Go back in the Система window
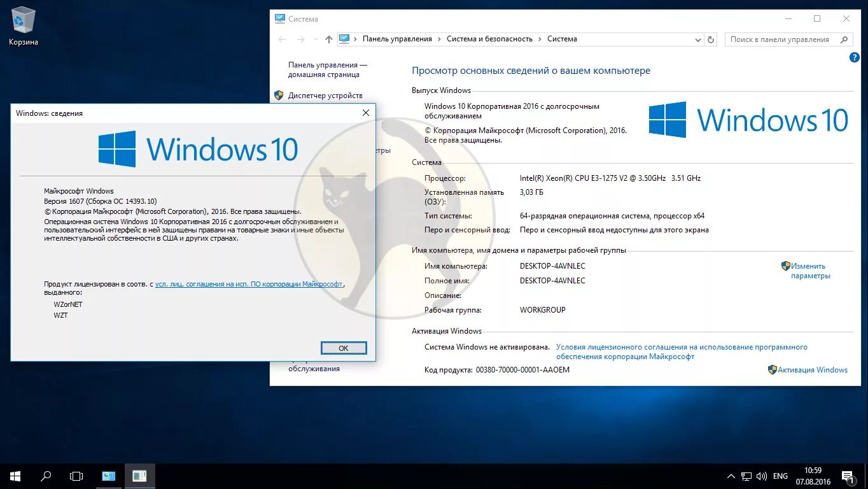Image resolution: width=868 pixels, height=489 pixels. pyautogui.click(x=283, y=39)
